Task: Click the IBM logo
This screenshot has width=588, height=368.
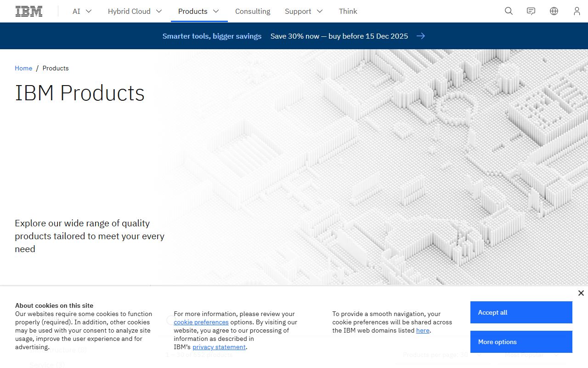Action: click(x=28, y=11)
